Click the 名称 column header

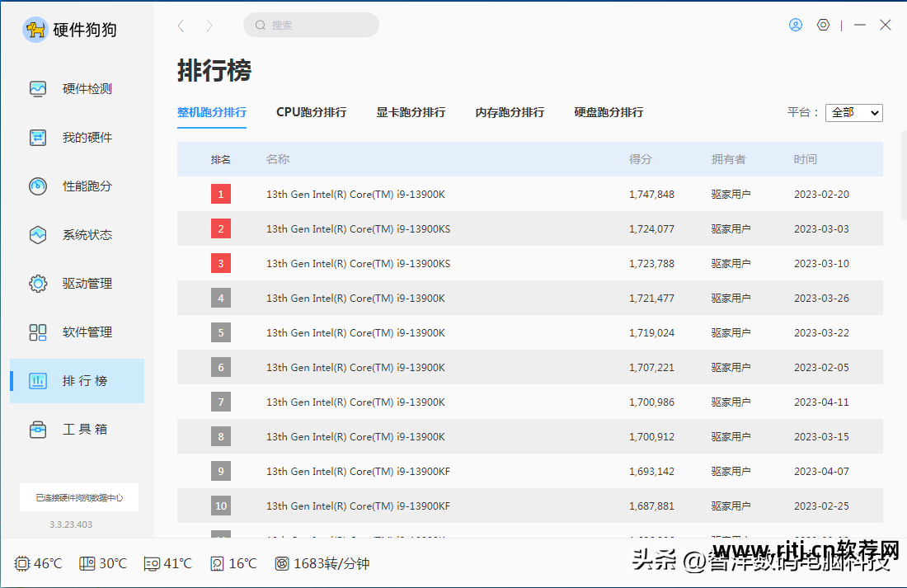(278, 159)
